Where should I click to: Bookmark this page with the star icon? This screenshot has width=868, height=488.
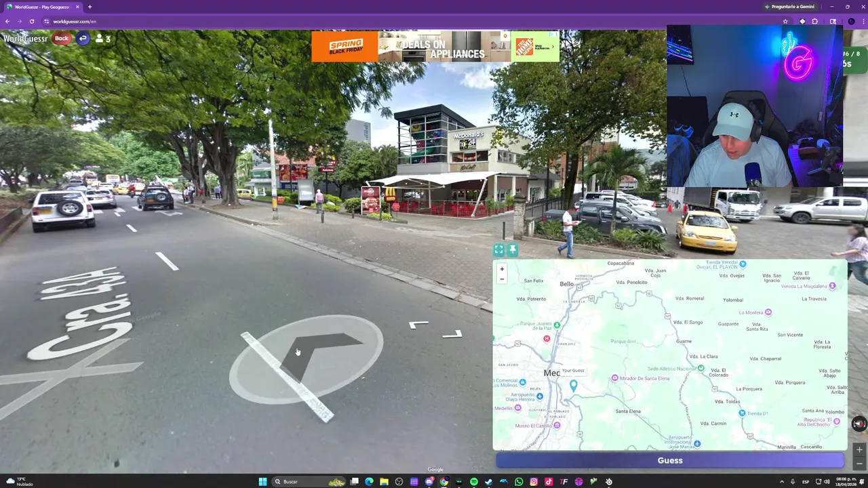[785, 21]
